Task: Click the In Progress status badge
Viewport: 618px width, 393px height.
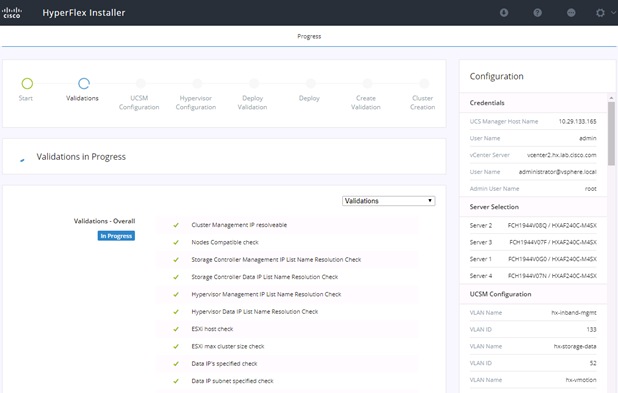Action: (116, 236)
